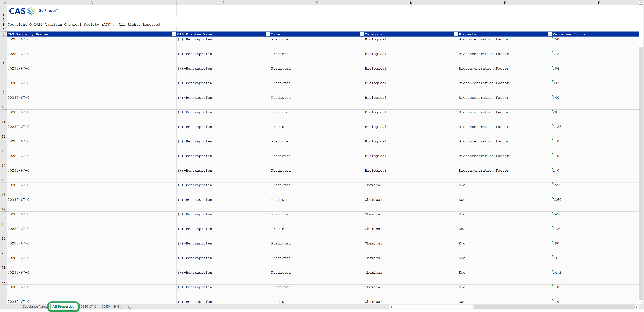Select the cell with value 131

coord(595,263)
